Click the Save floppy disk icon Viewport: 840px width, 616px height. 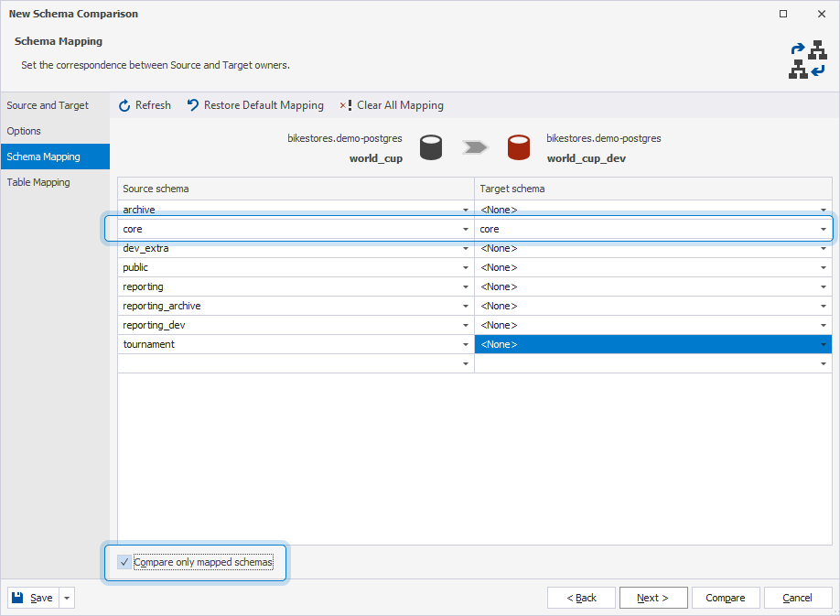point(17,598)
